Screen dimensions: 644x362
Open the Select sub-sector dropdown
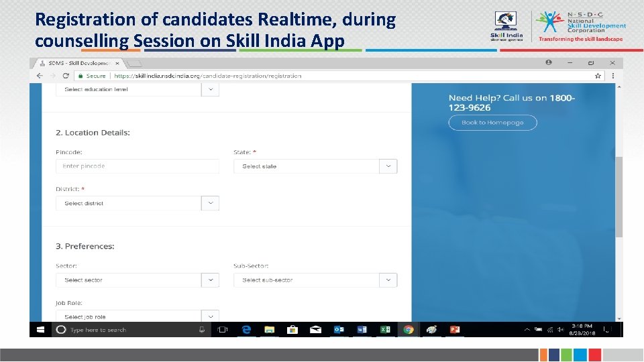[x=315, y=280]
